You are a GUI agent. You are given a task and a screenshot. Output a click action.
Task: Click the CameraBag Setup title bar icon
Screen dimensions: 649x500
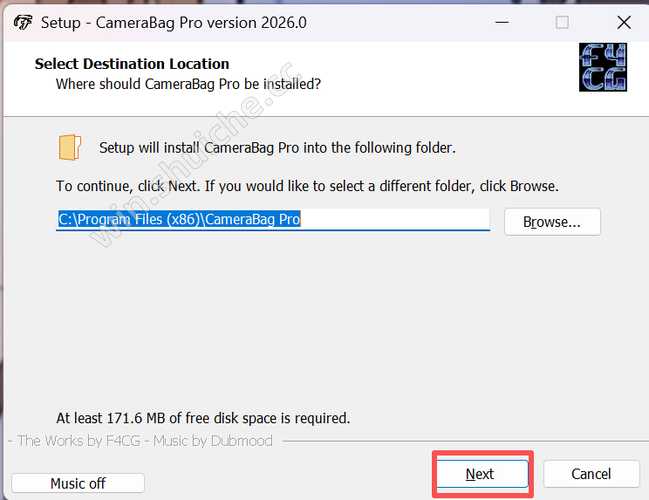point(23,22)
